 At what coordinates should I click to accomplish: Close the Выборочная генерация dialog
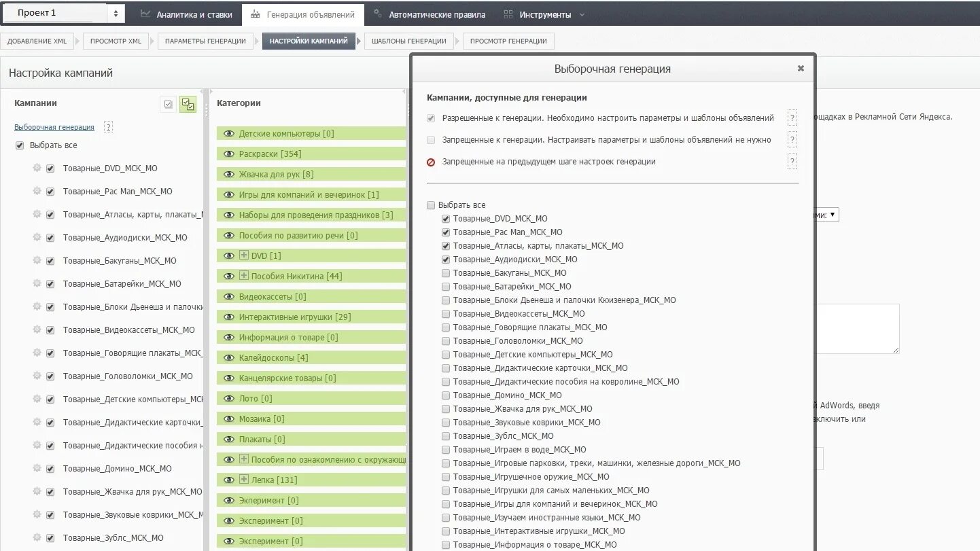tap(801, 68)
